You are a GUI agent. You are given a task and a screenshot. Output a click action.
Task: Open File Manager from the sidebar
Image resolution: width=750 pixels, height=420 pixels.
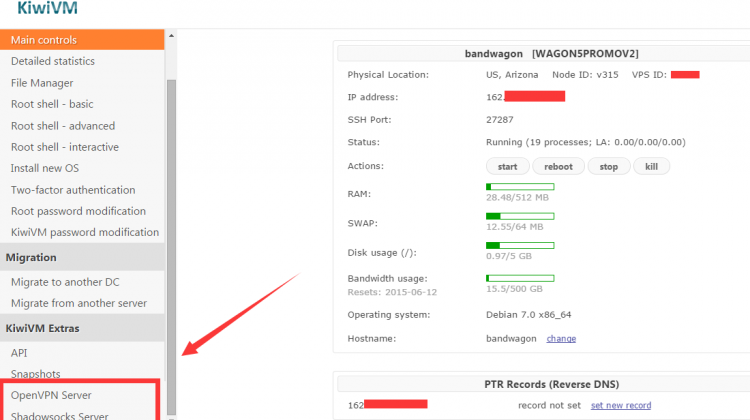click(x=42, y=83)
